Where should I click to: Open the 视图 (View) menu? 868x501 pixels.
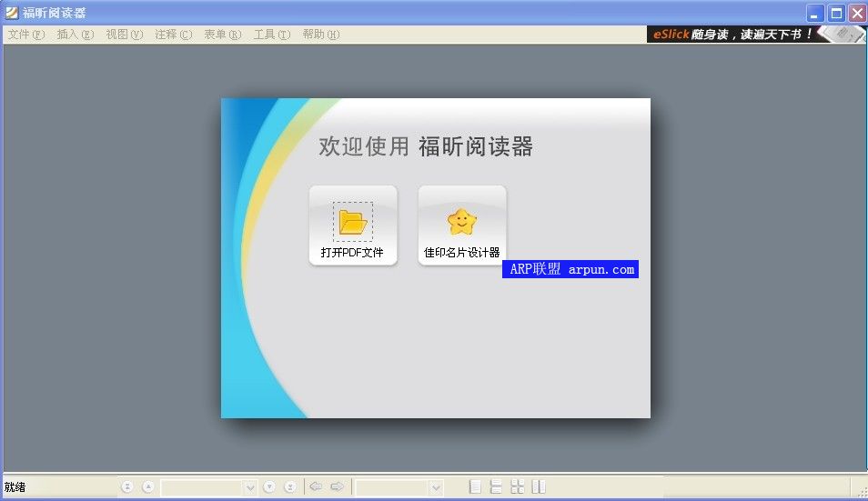pyautogui.click(x=125, y=35)
